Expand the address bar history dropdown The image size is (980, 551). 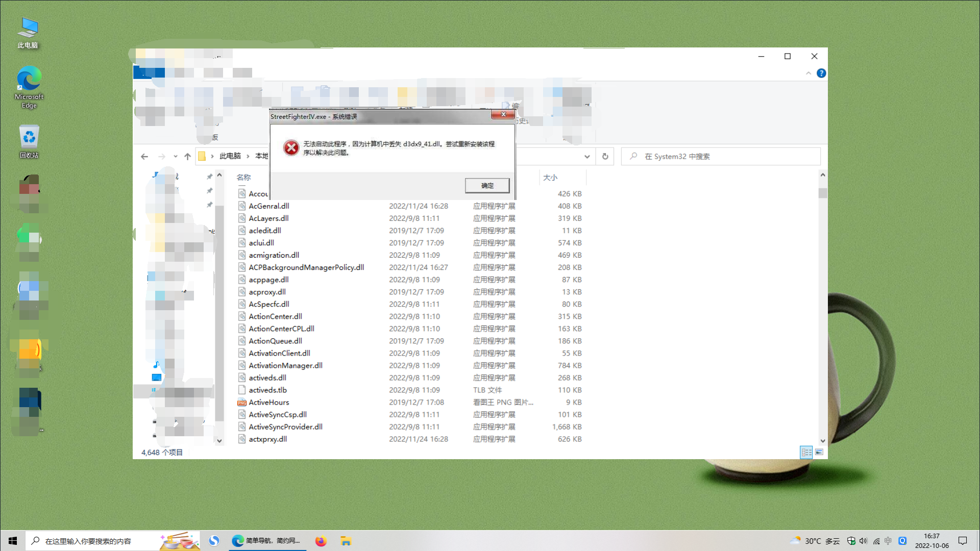coord(587,157)
